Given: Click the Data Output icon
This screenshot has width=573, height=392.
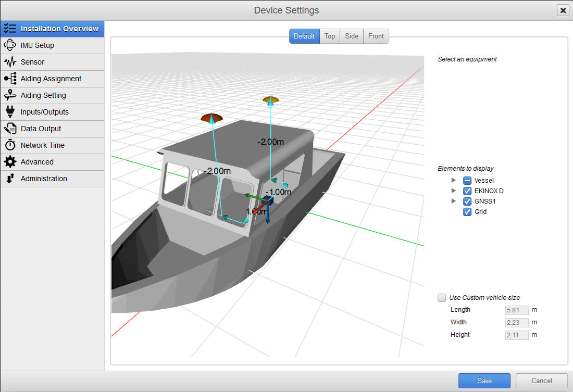Looking at the screenshot, I should (10, 129).
